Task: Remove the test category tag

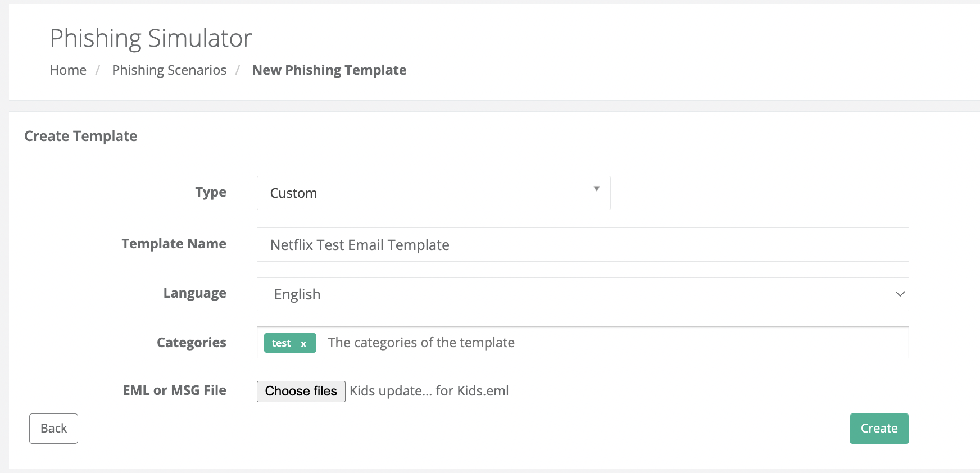Action: (303, 344)
